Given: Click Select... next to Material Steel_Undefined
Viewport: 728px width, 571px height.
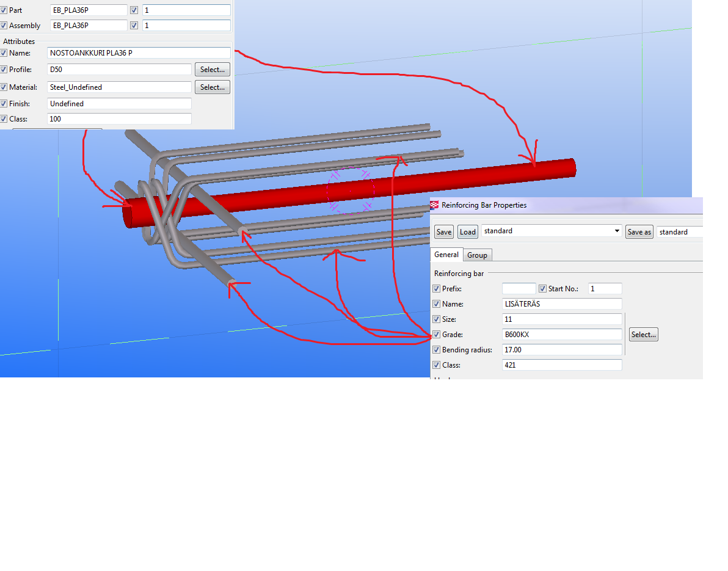Looking at the screenshot, I should (x=213, y=87).
